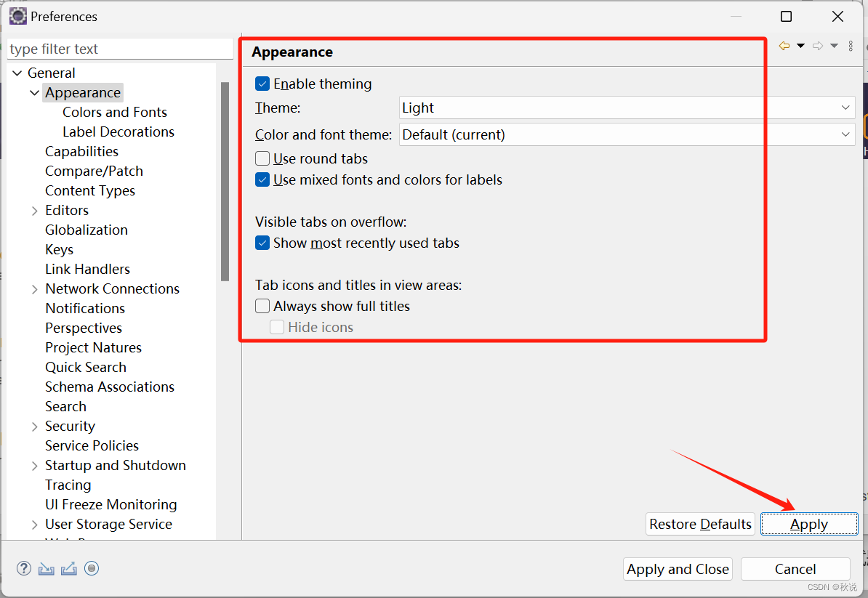Go back using the yellow Back arrow
Screen dimensions: 868x598
pyautogui.click(x=784, y=46)
